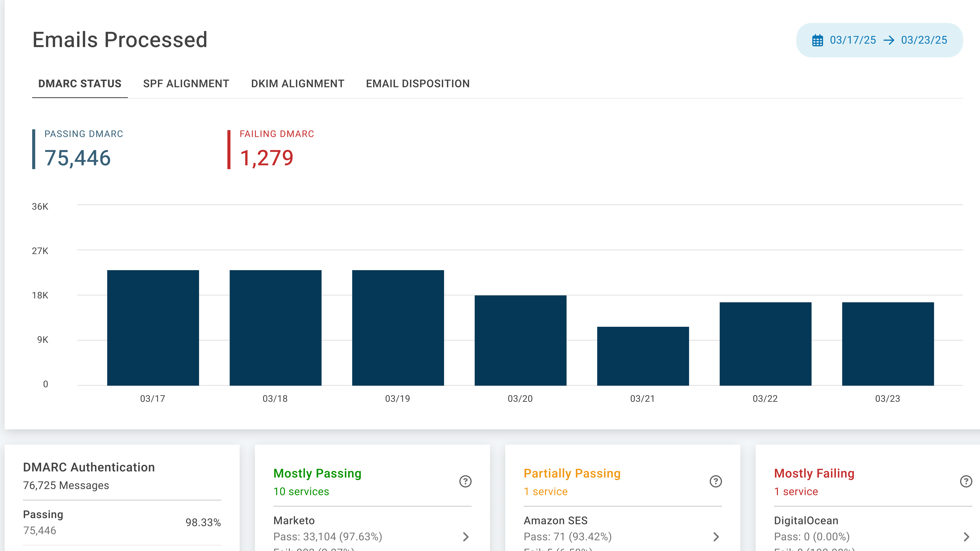
Task: Click the Passing DMARC 75,446 count
Action: (x=78, y=158)
